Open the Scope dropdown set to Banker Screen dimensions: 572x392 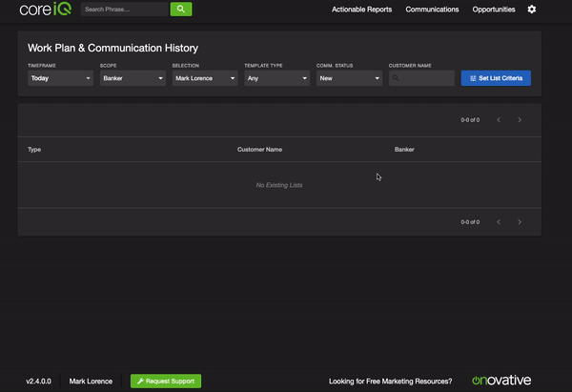pos(133,78)
